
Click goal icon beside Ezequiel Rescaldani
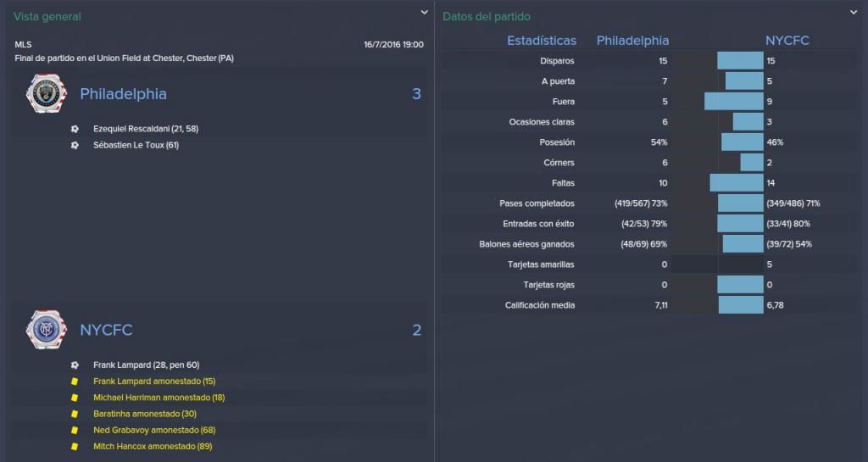(x=75, y=129)
